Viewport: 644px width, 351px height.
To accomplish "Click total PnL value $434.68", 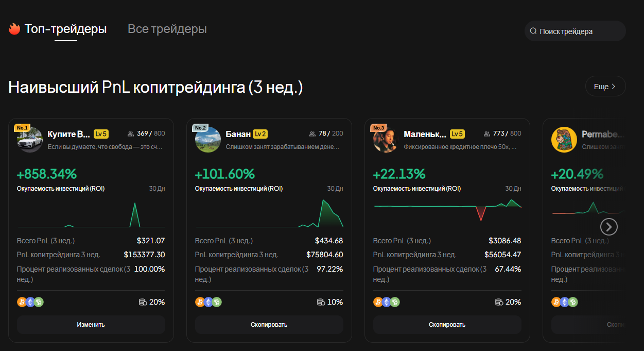I will (x=329, y=241).
